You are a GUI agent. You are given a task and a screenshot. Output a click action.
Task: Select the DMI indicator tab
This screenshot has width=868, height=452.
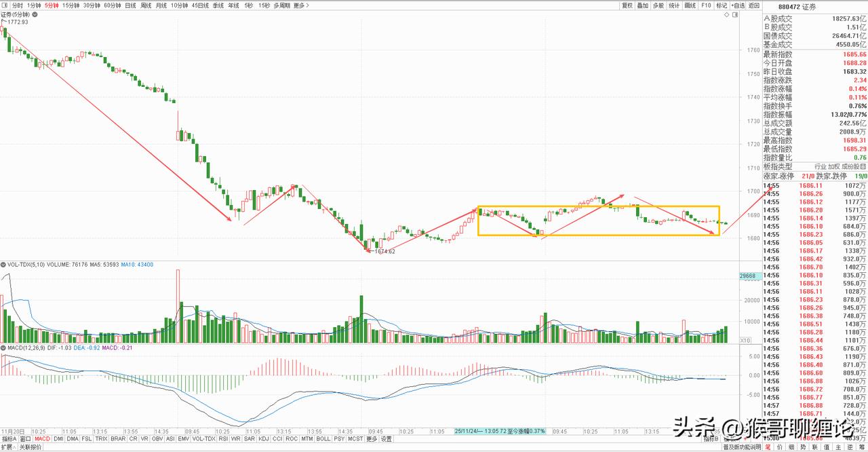pos(59,438)
